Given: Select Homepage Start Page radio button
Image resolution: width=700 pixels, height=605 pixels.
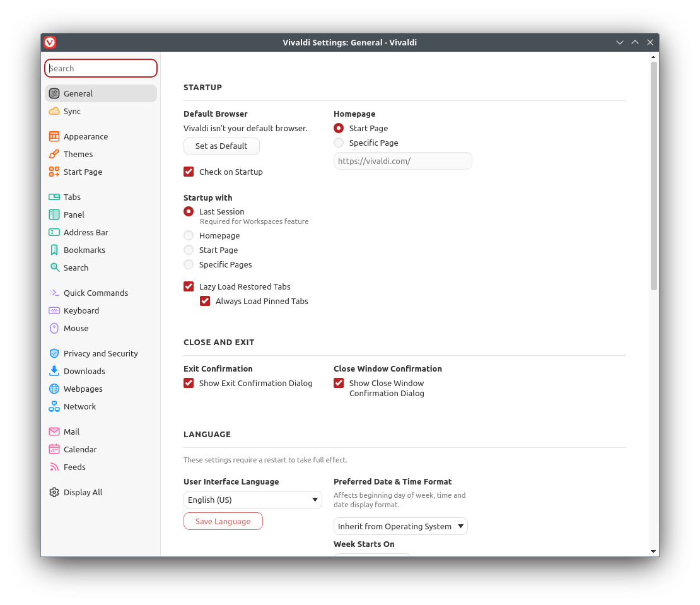Looking at the screenshot, I should coord(339,128).
